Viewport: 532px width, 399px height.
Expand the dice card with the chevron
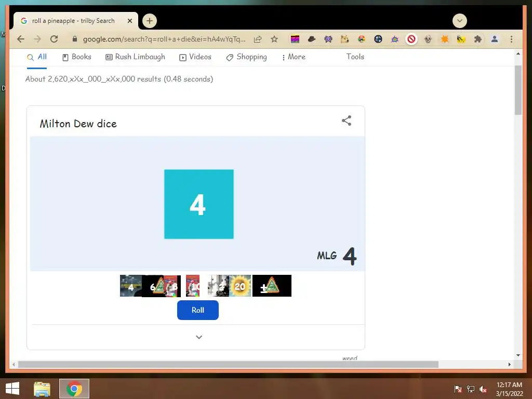pos(199,337)
